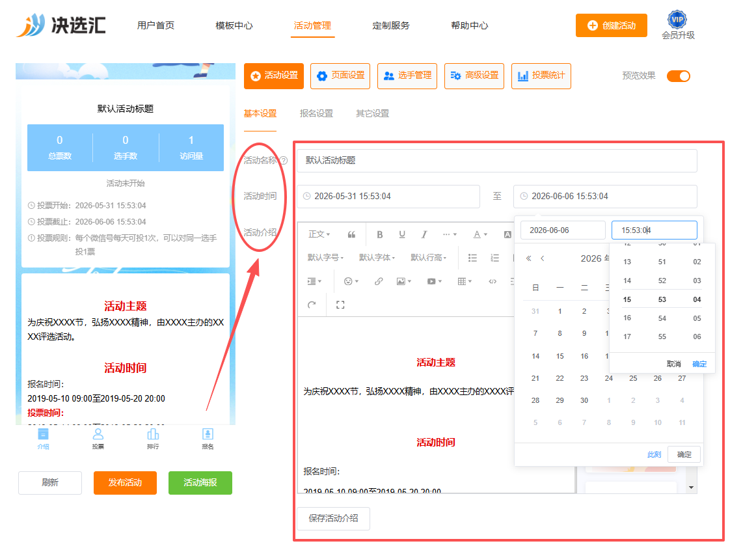Click the 高级设置 button
The image size is (756, 550).
[474, 76]
